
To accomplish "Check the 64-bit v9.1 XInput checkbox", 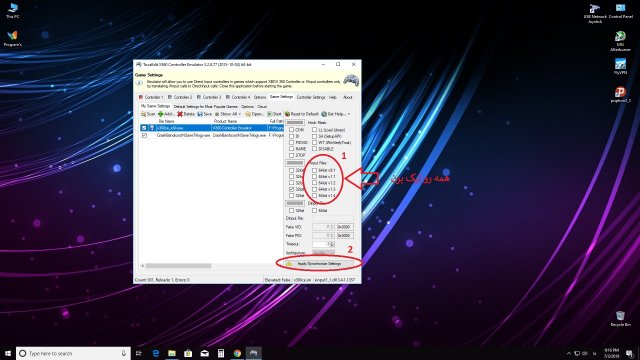I will coord(314,170).
